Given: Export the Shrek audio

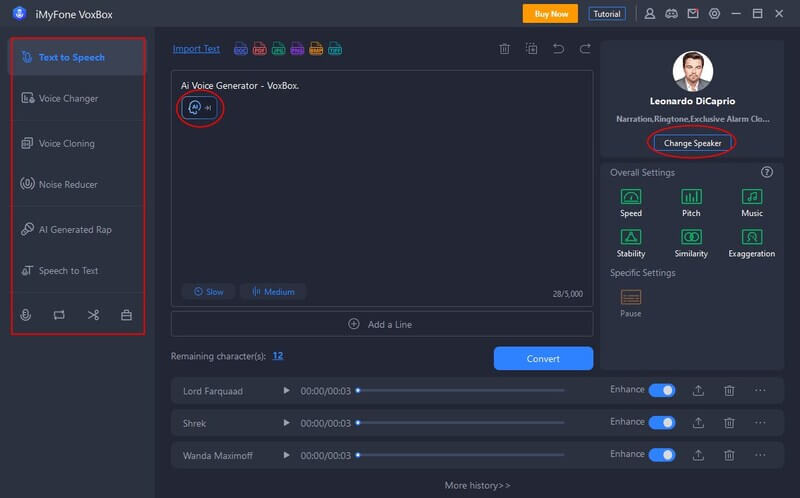Looking at the screenshot, I should tap(698, 423).
